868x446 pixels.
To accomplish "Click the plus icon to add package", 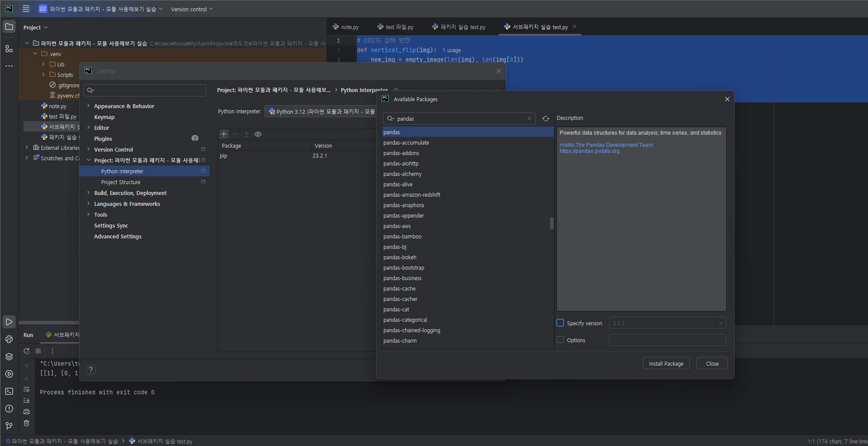I will [224, 134].
